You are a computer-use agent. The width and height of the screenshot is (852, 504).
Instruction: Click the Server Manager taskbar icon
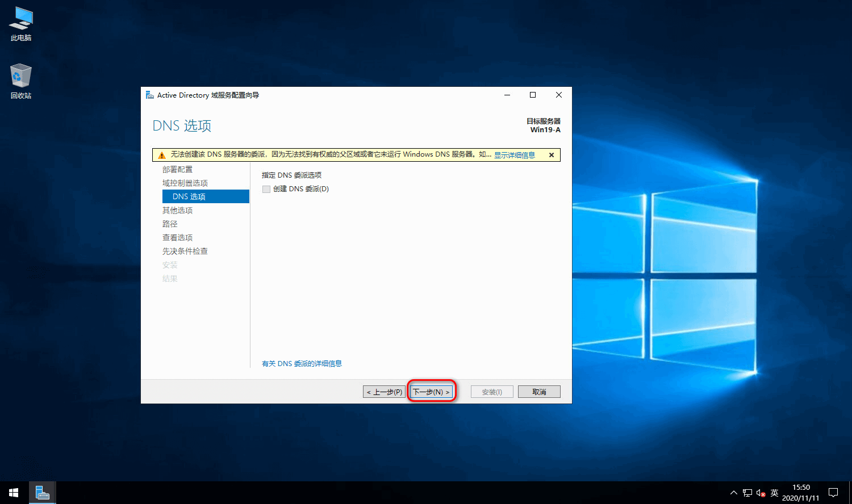[x=43, y=493]
